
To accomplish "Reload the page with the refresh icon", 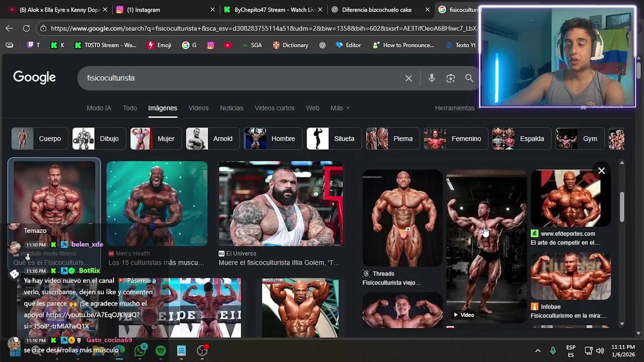I will (26, 29).
